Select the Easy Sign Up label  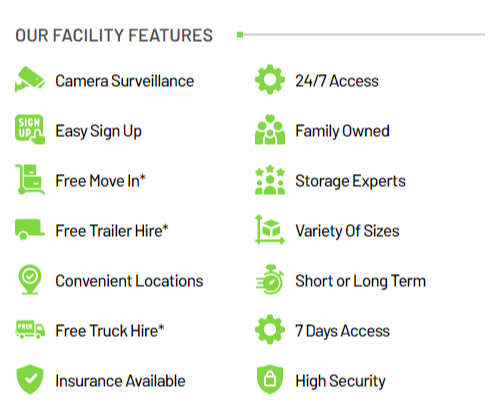tap(99, 131)
